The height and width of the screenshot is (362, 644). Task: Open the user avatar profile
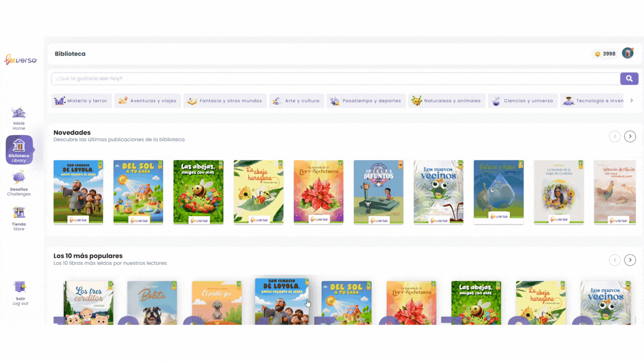click(628, 53)
